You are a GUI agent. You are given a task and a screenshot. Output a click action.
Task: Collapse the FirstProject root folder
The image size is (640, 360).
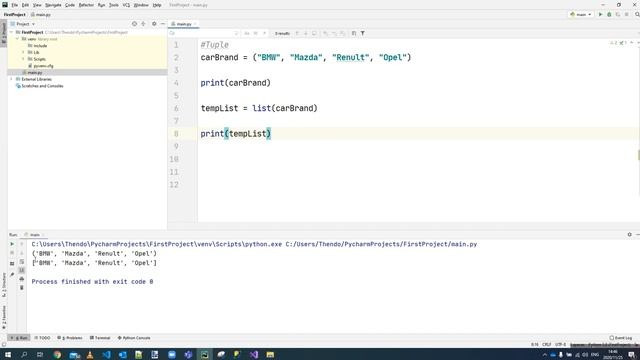[12, 32]
